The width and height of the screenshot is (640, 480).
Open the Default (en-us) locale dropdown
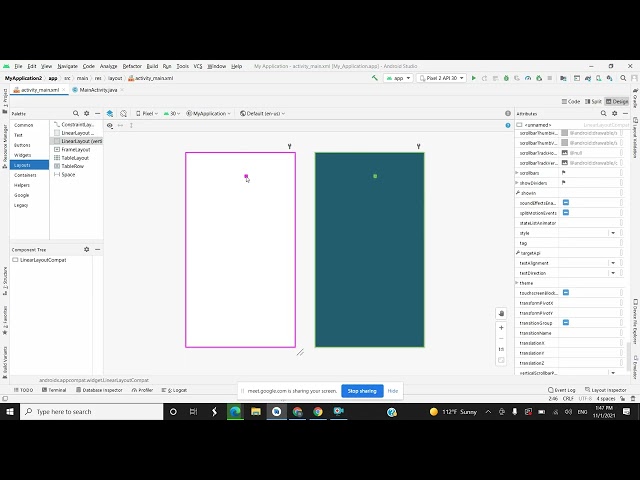[x=262, y=113]
